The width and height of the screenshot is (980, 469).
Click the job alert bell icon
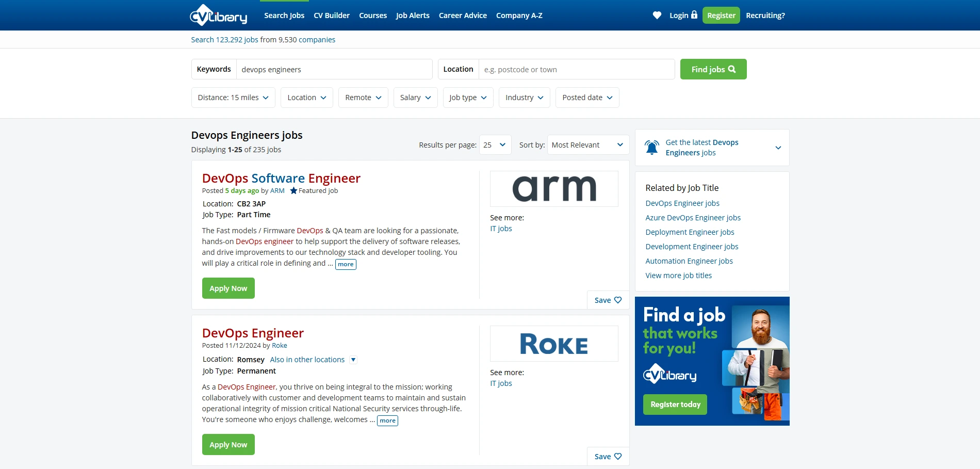652,148
